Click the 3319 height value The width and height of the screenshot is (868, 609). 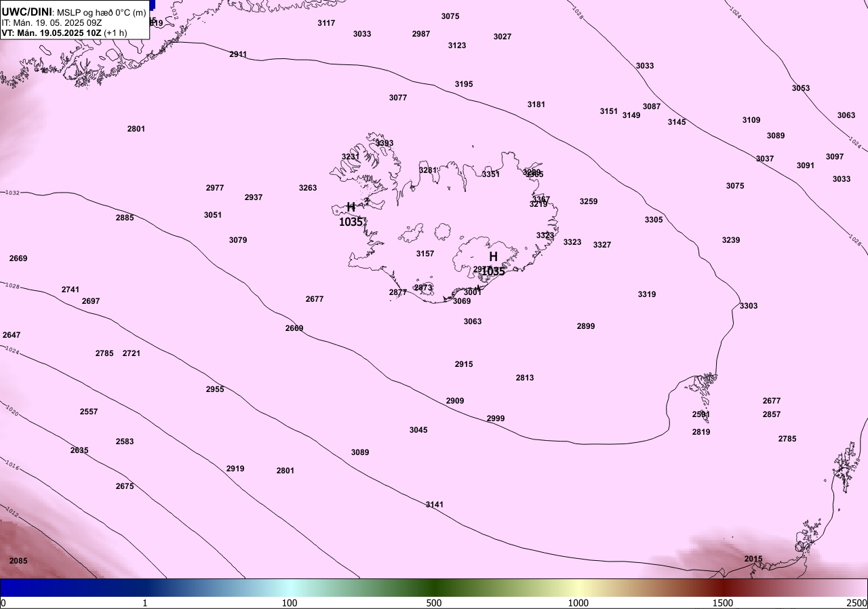pyautogui.click(x=647, y=294)
